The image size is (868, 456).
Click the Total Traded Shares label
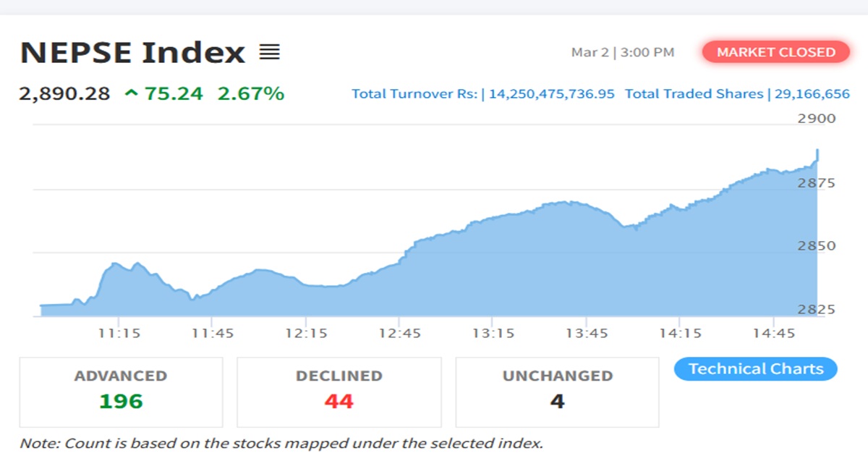click(694, 94)
